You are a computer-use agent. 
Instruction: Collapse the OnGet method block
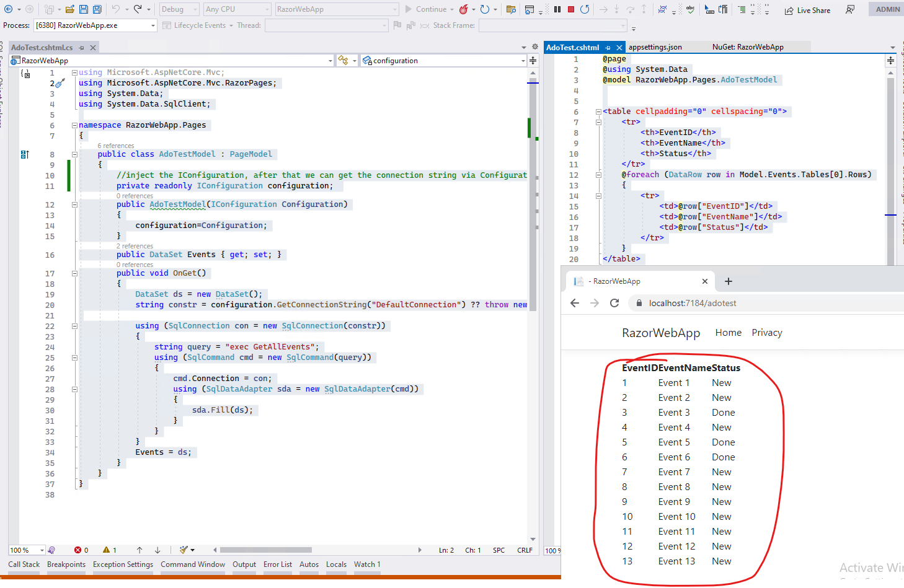click(x=74, y=273)
